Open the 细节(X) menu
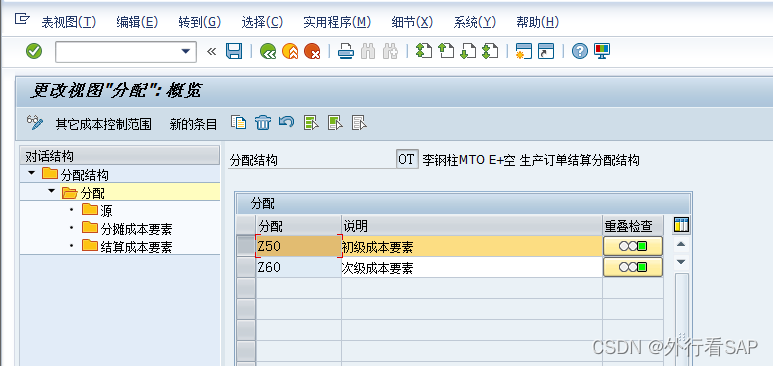Screen dimensions: 773x366 [412, 22]
